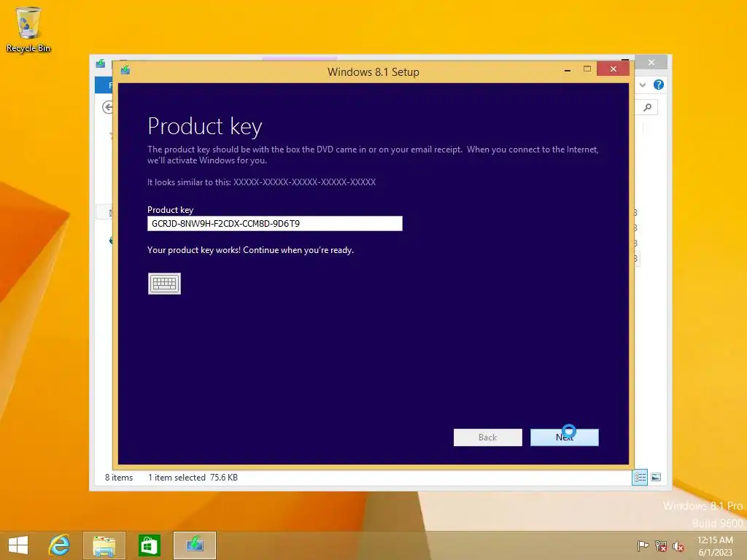Click the network tray icon

(660, 545)
